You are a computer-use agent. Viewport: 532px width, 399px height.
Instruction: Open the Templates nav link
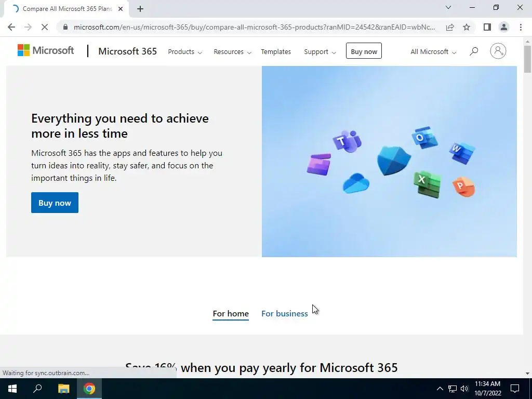point(276,52)
